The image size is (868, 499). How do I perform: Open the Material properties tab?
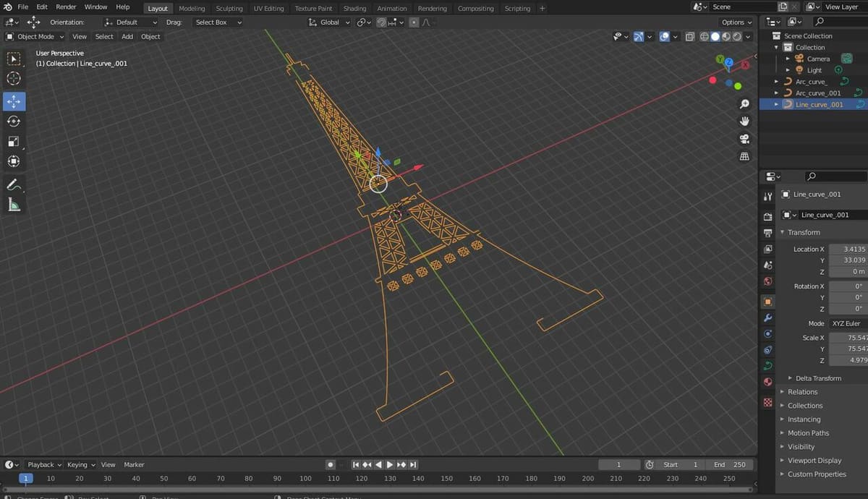pyautogui.click(x=768, y=381)
